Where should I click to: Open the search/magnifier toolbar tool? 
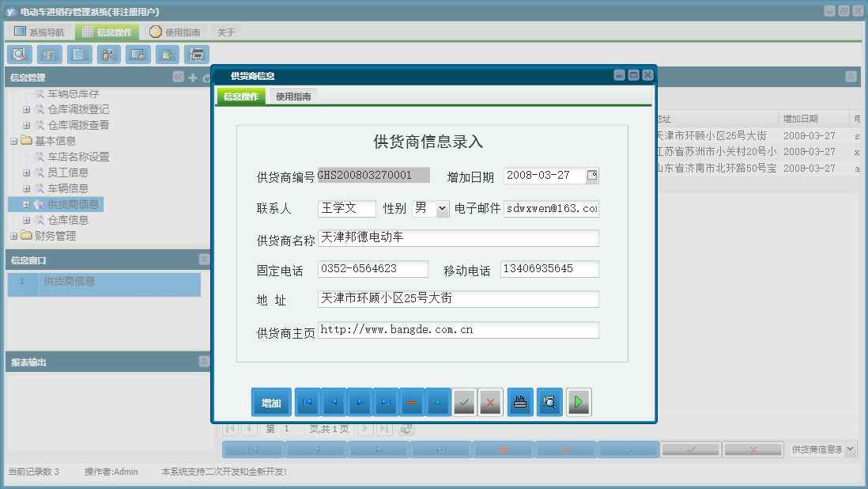(20, 55)
